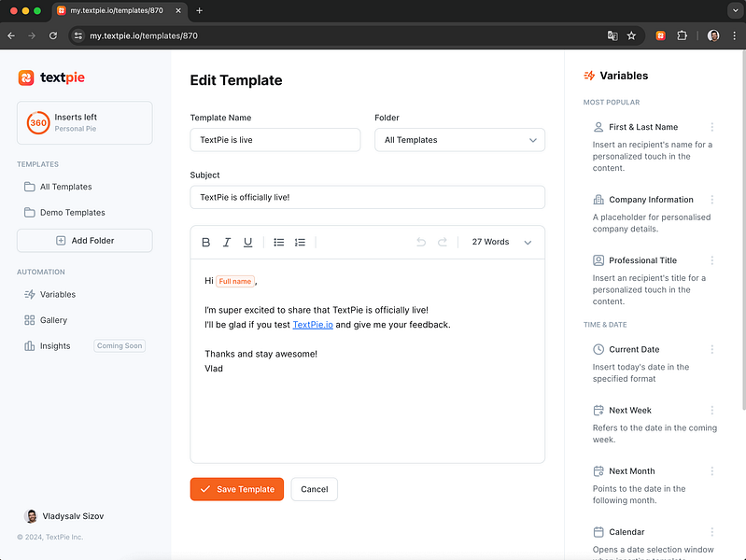Insert a bulleted list

279,242
